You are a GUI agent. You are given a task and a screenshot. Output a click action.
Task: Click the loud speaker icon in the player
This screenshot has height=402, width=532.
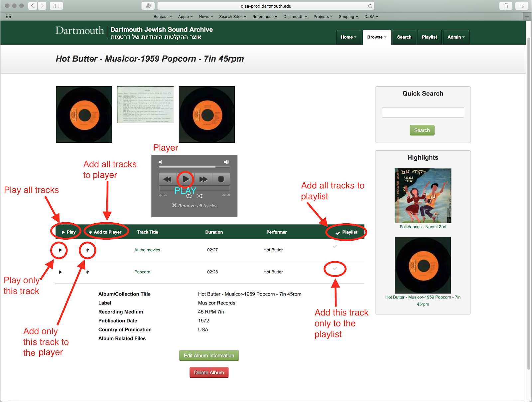[x=226, y=162]
